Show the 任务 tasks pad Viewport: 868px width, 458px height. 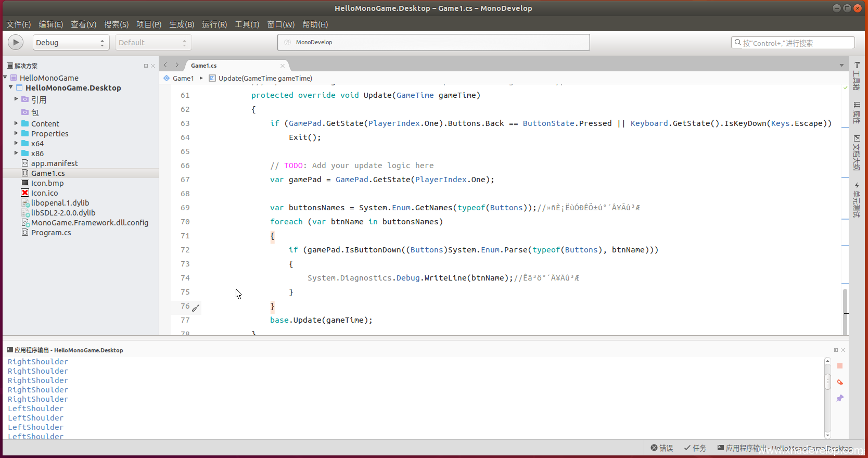click(x=695, y=448)
